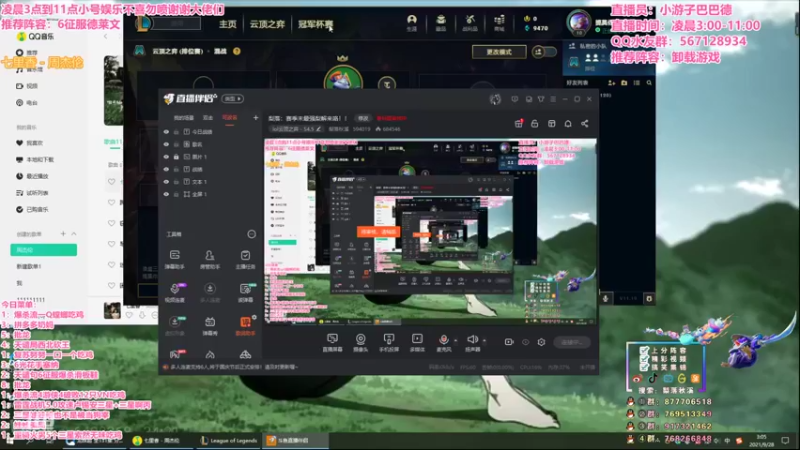Open 房管助手 tool in toolbox

[x=210, y=259]
